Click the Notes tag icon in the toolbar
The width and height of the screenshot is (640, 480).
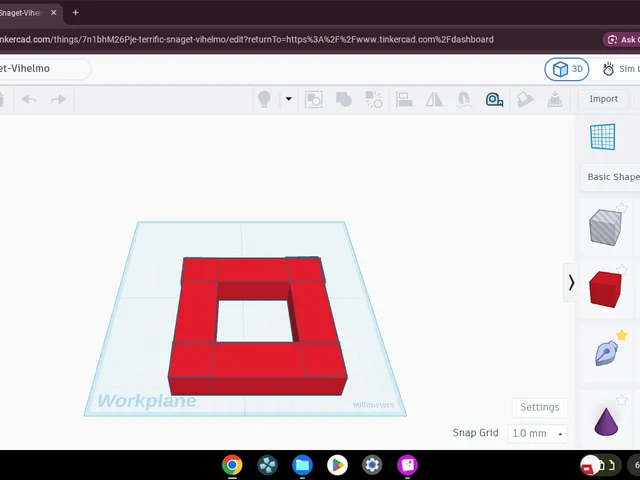(525, 99)
